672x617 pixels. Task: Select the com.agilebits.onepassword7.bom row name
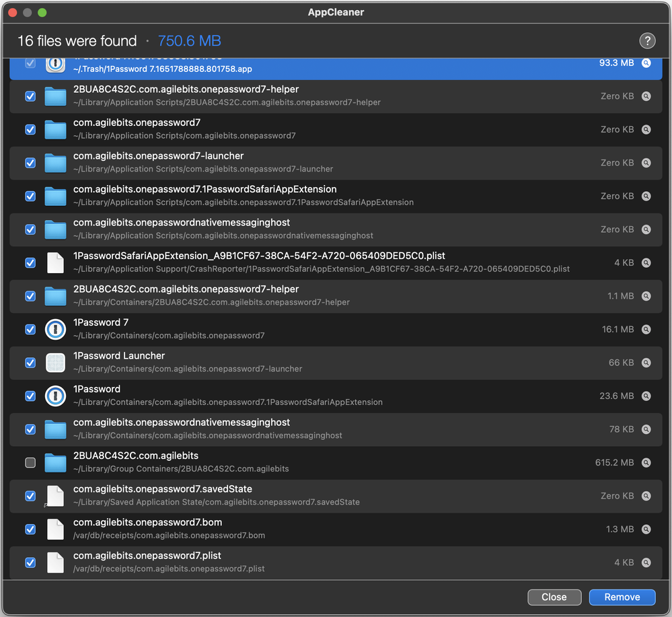pos(147,523)
